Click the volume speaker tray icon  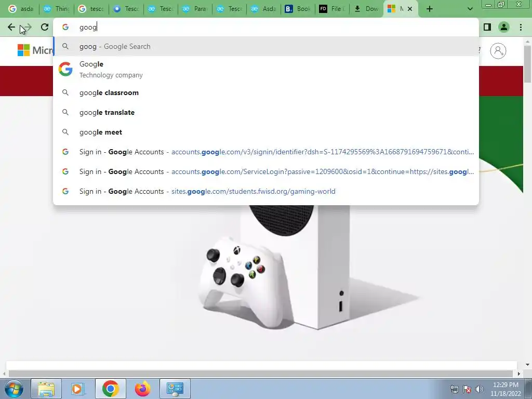tap(479, 389)
